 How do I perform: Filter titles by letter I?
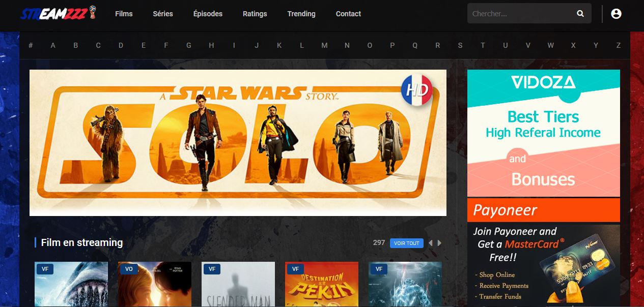point(234,45)
